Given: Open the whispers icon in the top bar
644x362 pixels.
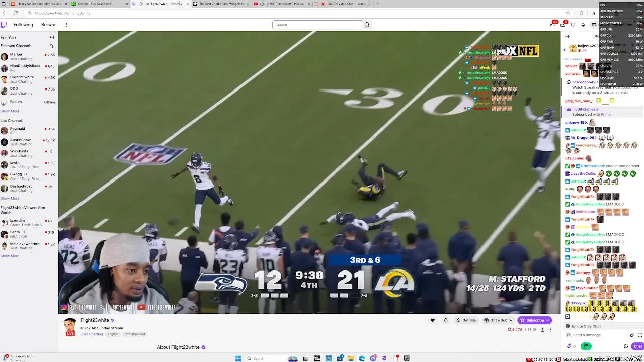Looking at the screenshot, I should point(573,25).
